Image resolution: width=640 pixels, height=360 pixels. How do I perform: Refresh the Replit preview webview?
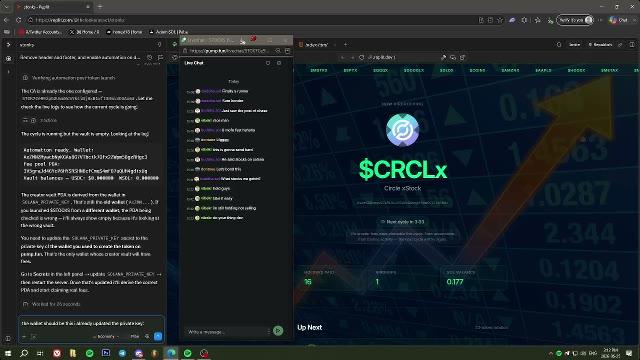point(361,58)
